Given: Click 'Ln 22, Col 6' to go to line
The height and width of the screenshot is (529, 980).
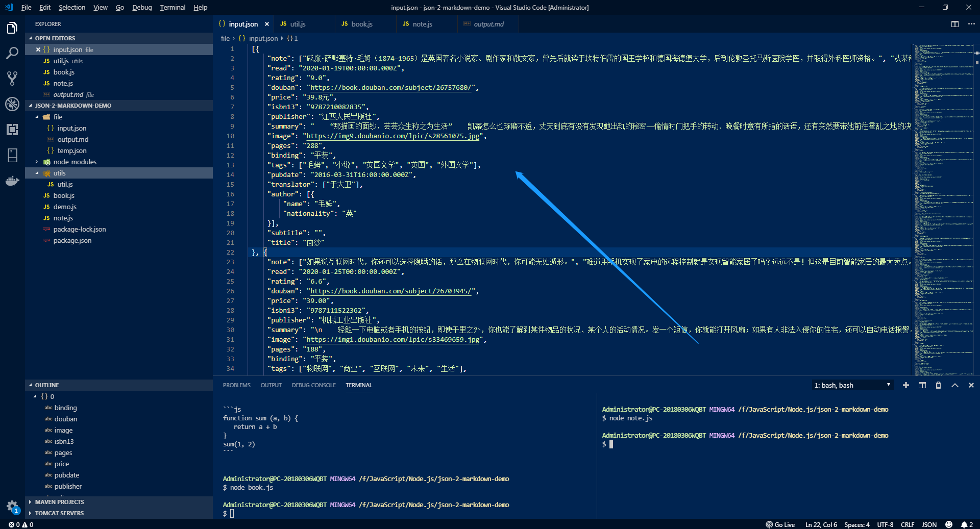Looking at the screenshot, I should pos(821,524).
